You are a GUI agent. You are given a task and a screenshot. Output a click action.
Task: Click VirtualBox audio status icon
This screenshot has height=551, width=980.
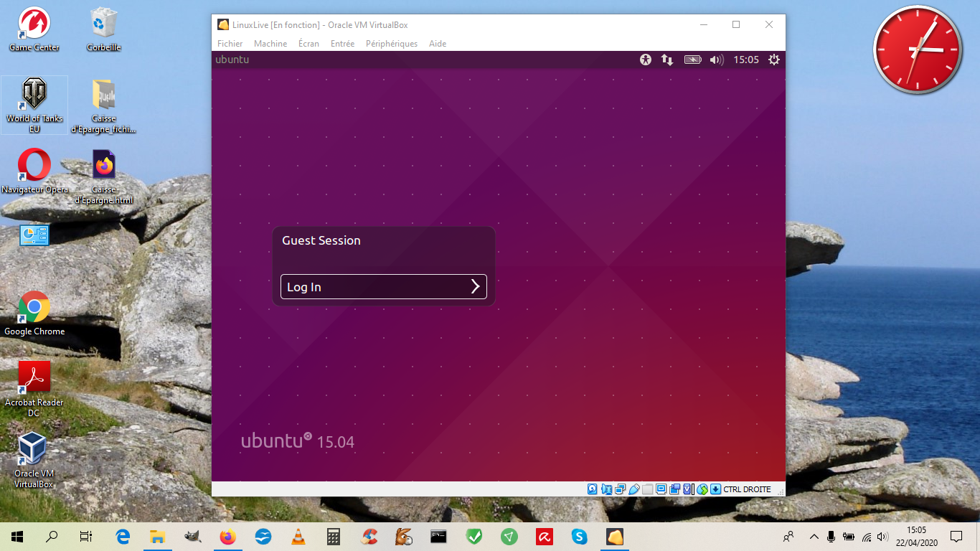click(x=606, y=489)
